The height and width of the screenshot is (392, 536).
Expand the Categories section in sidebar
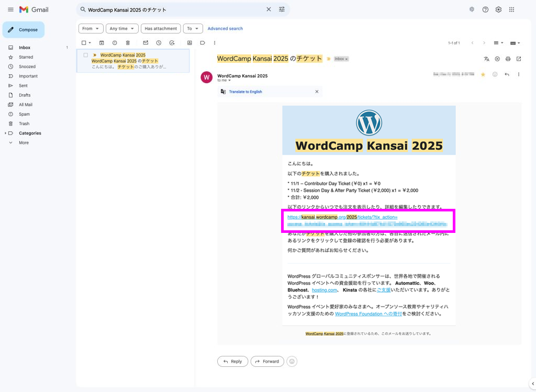[6, 133]
